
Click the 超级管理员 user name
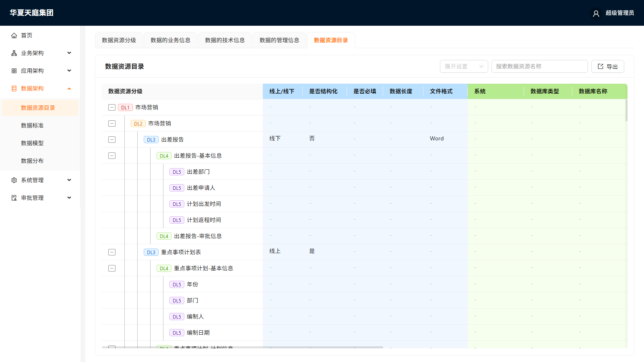coord(620,13)
